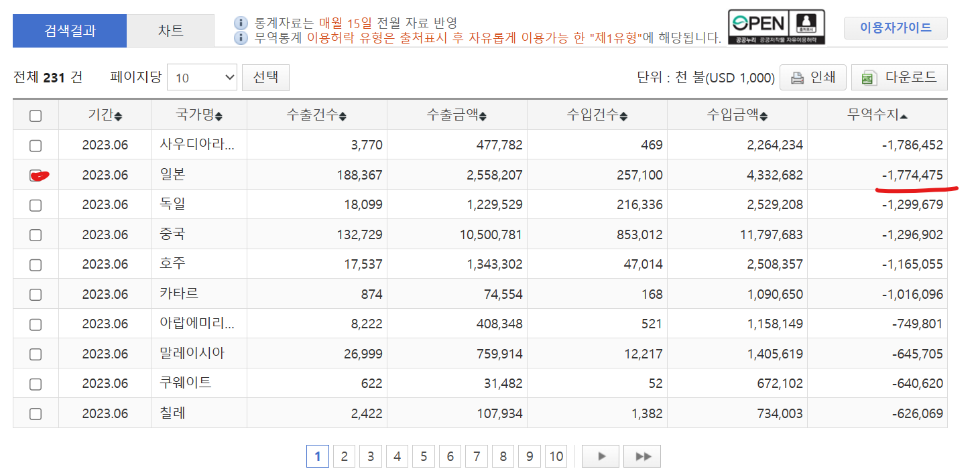Click the 선택 button
This screenshot has height=475, width=980.
tap(265, 77)
